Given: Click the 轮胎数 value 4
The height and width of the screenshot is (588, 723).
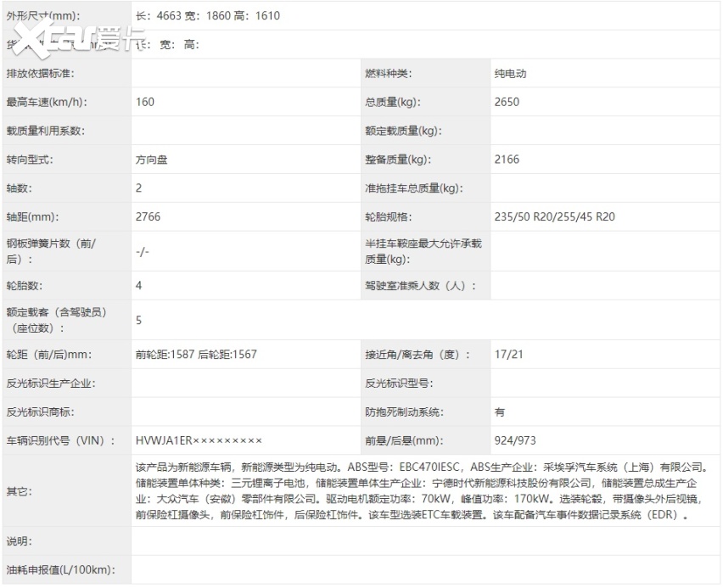Looking at the screenshot, I should tap(139, 286).
